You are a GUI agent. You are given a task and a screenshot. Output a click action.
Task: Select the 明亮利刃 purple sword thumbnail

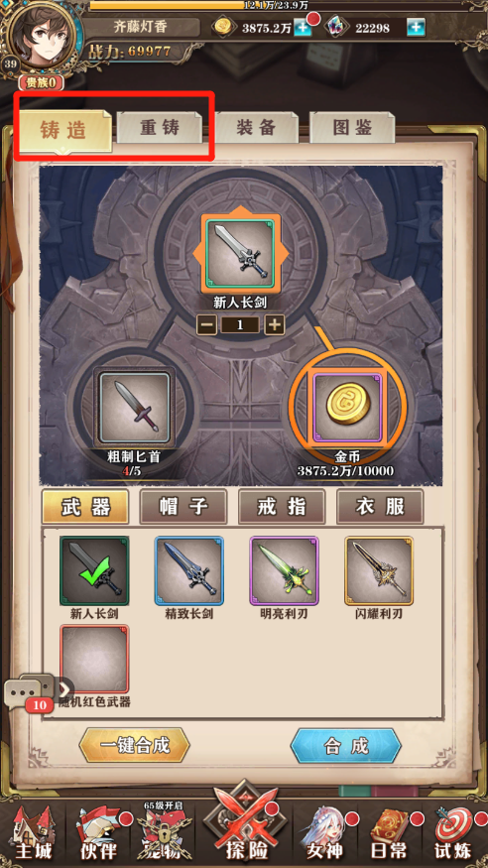pos(284,570)
